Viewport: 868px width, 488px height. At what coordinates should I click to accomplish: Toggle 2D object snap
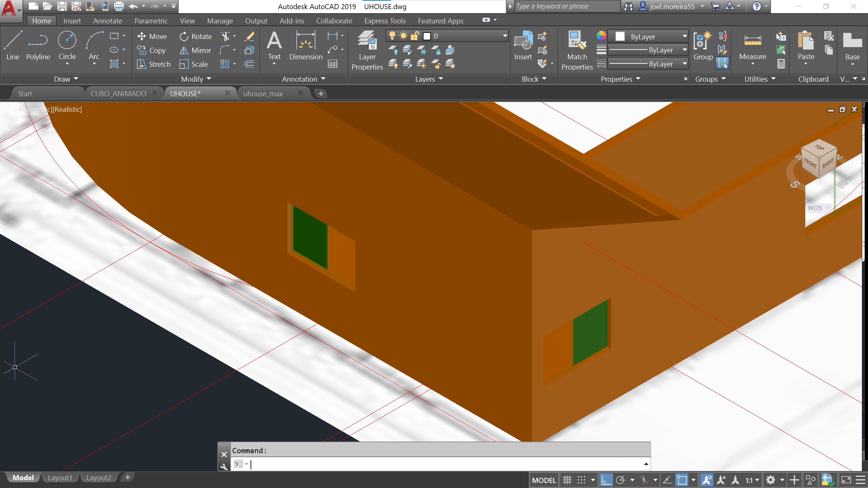[682, 480]
